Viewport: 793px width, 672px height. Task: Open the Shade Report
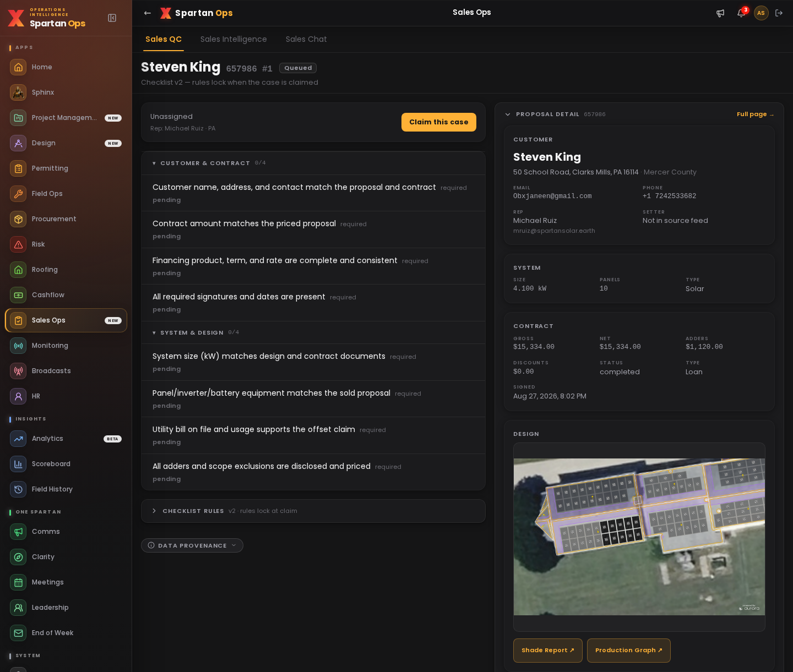coord(548,651)
